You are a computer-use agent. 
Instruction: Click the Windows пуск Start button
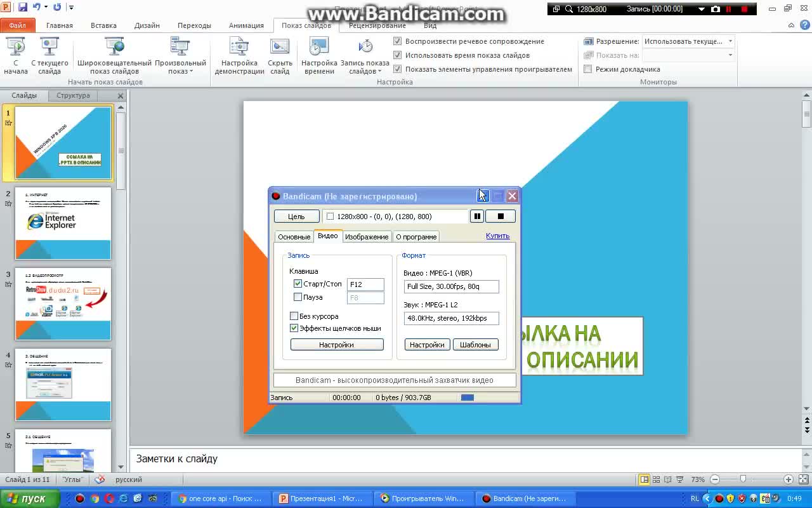click(x=30, y=498)
